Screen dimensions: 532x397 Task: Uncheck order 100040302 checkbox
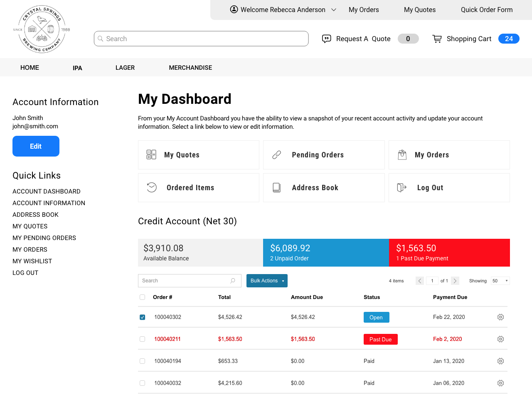[143, 317]
